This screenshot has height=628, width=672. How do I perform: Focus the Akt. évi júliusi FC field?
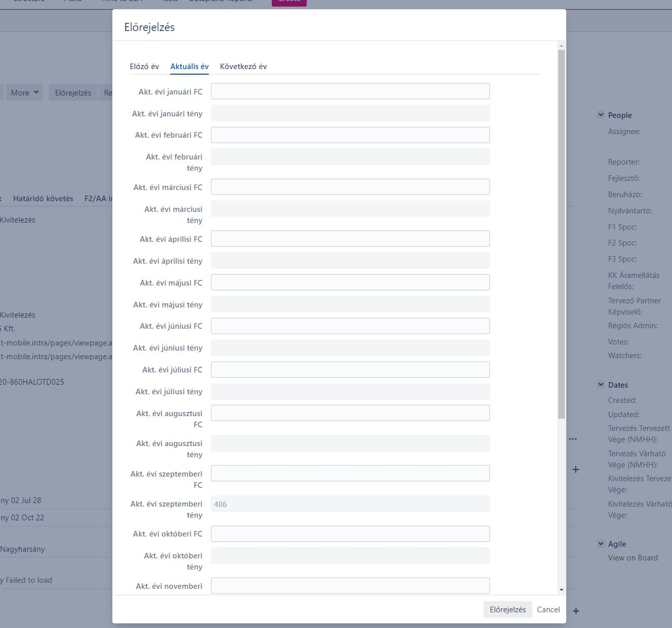[350, 370]
